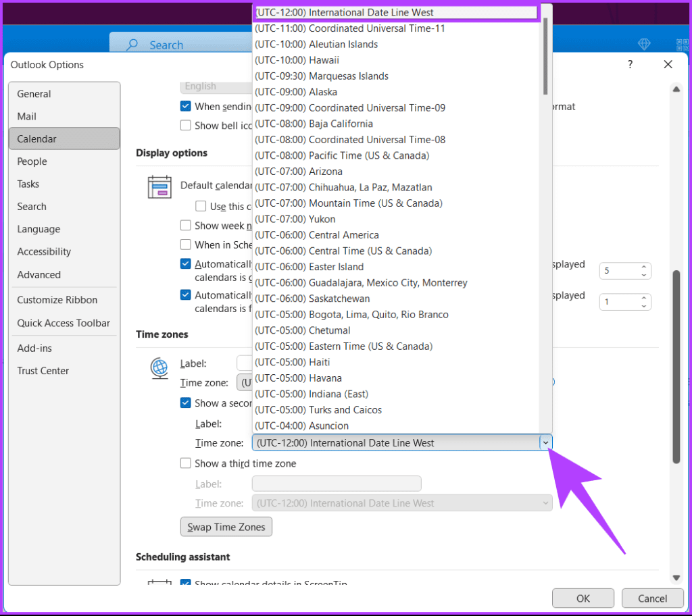This screenshot has height=616, width=692.
Task: Click the Swap Time Zones button
Action: coord(226,527)
